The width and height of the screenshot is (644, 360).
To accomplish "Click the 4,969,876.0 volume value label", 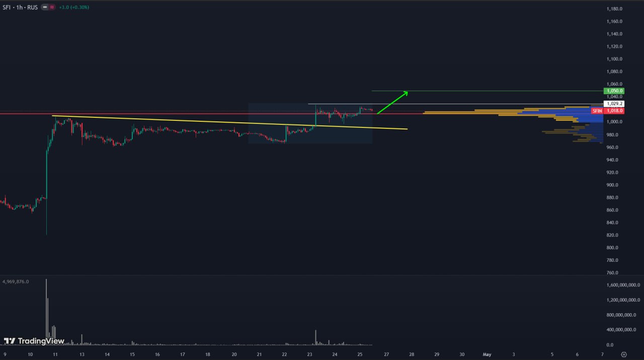I will [x=16, y=281].
